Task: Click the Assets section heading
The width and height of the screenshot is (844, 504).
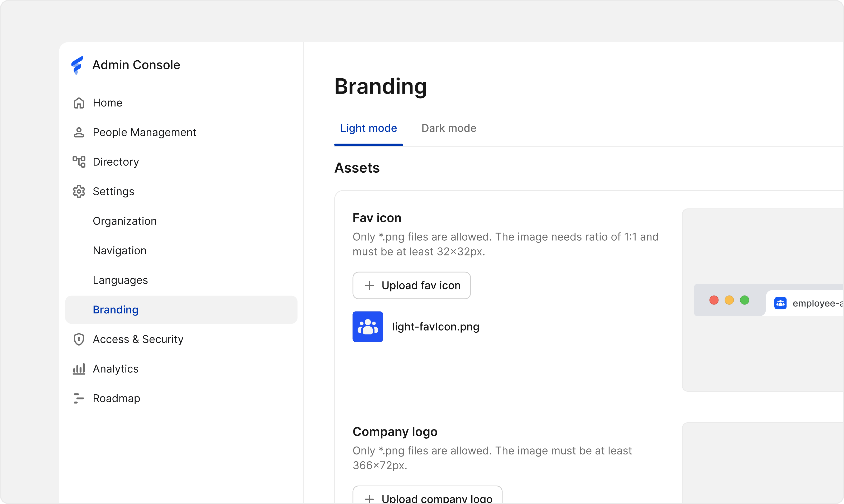Action: pos(357,168)
